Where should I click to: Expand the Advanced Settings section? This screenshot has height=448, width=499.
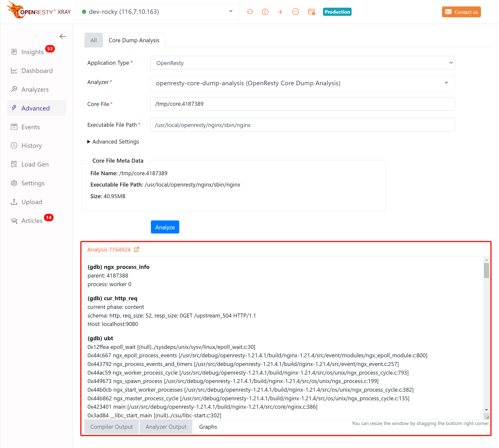113,142
